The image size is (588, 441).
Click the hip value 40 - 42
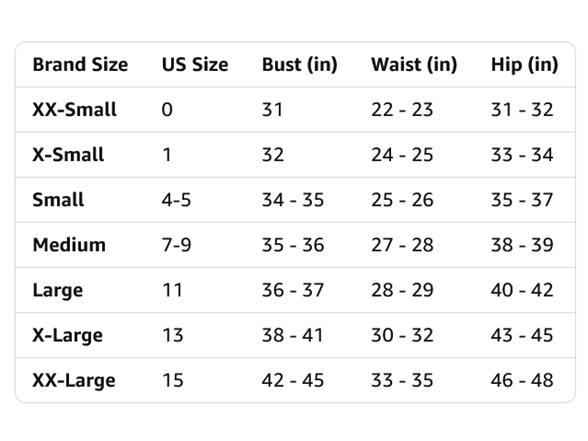pos(522,290)
